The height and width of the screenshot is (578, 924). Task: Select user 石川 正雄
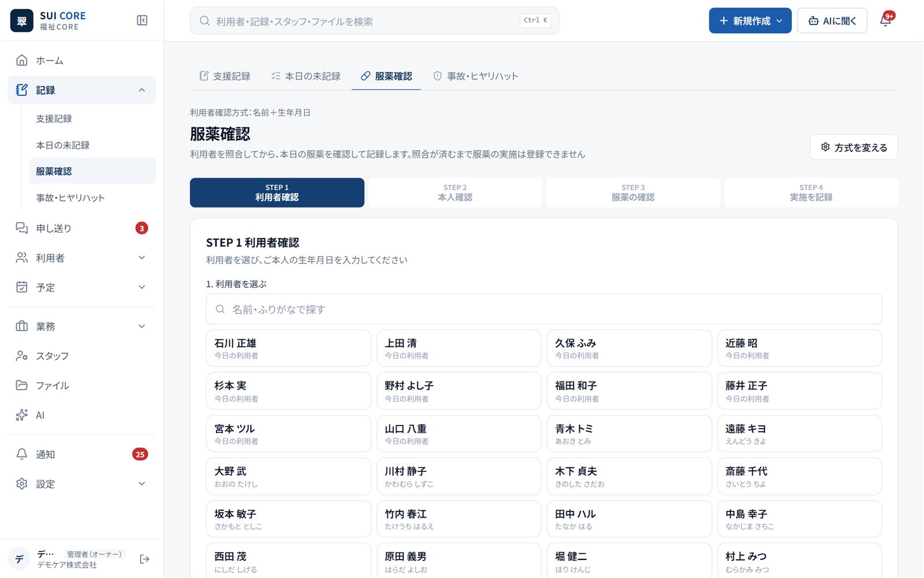288,348
